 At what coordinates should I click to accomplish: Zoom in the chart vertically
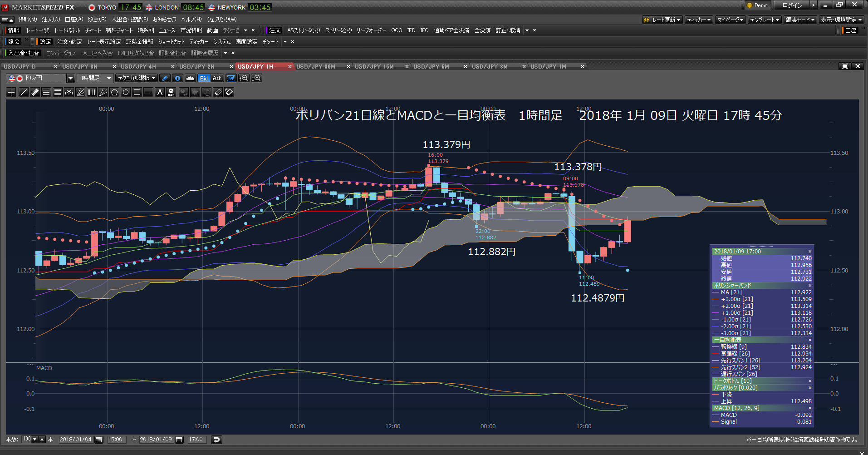[256, 78]
